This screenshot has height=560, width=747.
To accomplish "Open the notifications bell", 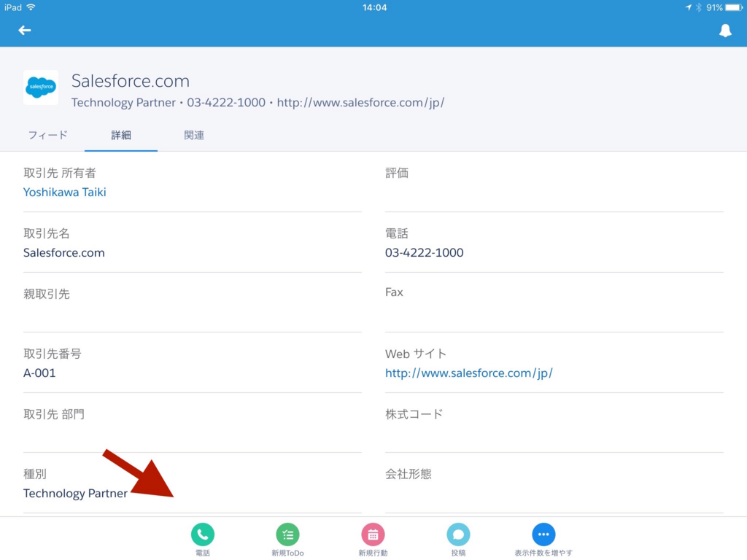I will tap(725, 31).
